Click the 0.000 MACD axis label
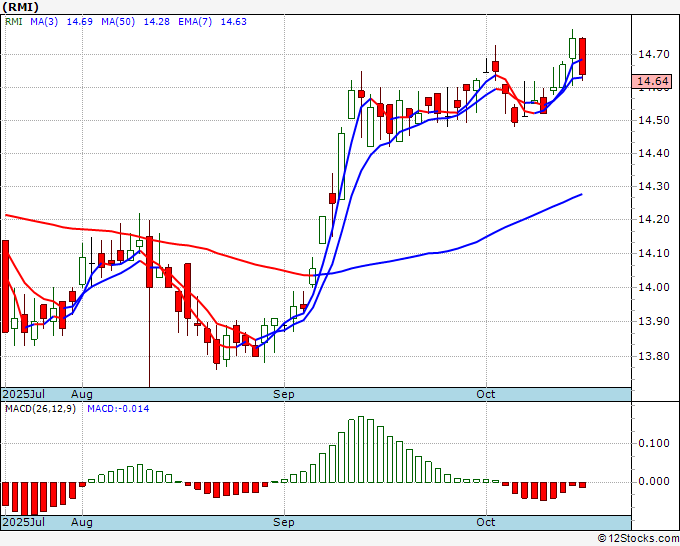The width and height of the screenshot is (680, 546). (654, 481)
